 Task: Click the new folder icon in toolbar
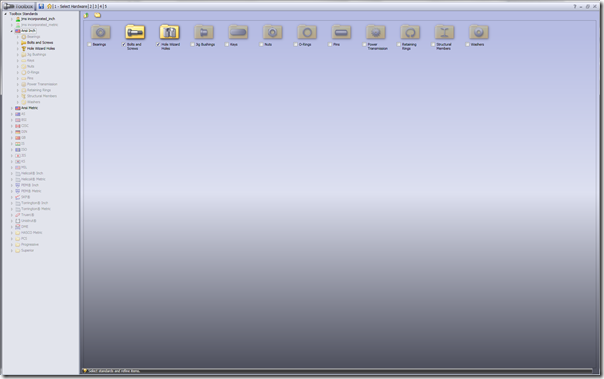tap(97, 15)
